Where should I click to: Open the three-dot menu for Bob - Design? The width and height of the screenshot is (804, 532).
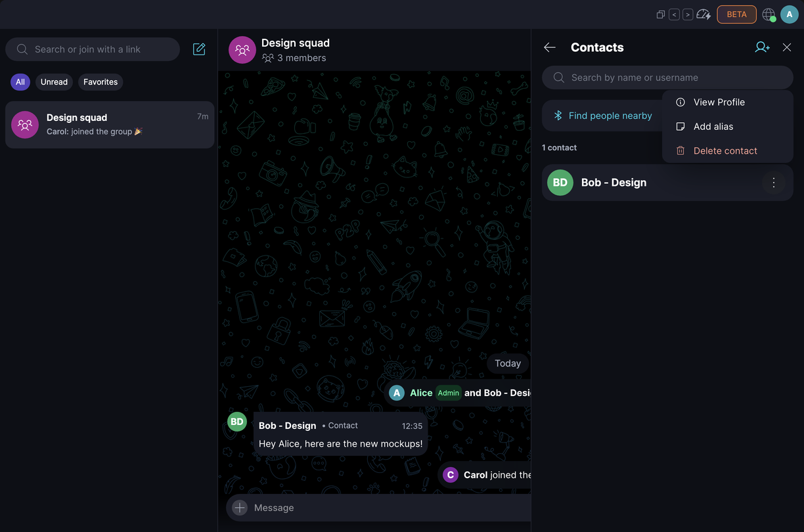(x=774, y=183)
